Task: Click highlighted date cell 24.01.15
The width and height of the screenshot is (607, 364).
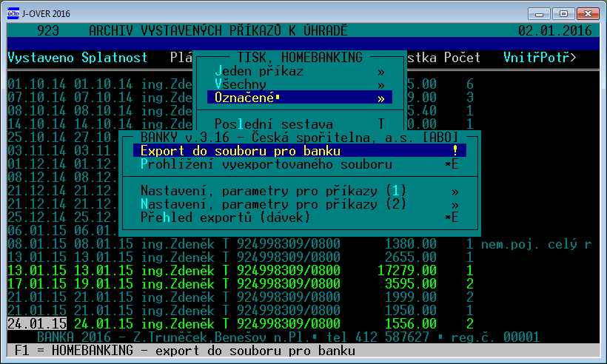Action: tap(37, 324)
